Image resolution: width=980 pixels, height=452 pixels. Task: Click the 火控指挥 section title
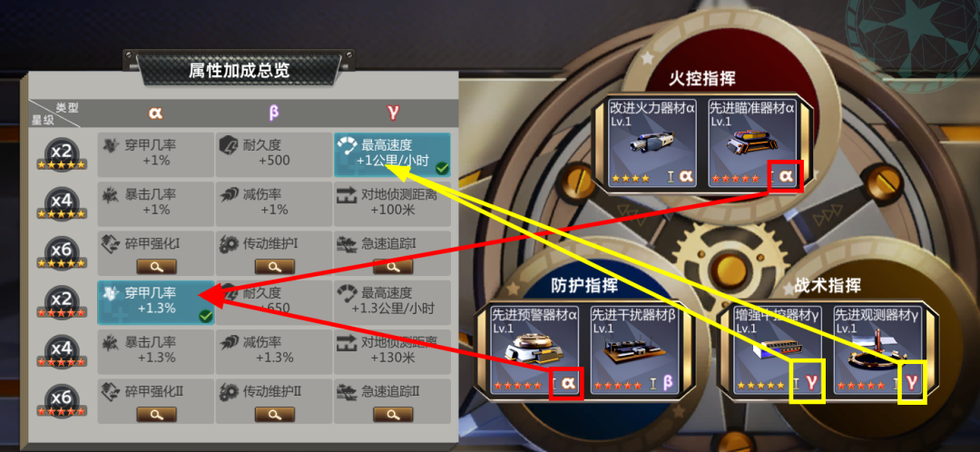[x=702, y=78]
